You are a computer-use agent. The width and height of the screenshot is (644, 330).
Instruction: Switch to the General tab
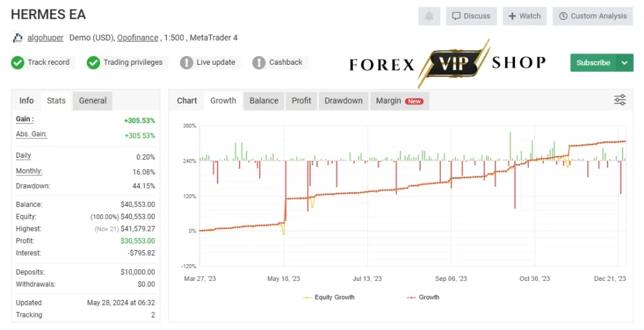tap(92, 101)
